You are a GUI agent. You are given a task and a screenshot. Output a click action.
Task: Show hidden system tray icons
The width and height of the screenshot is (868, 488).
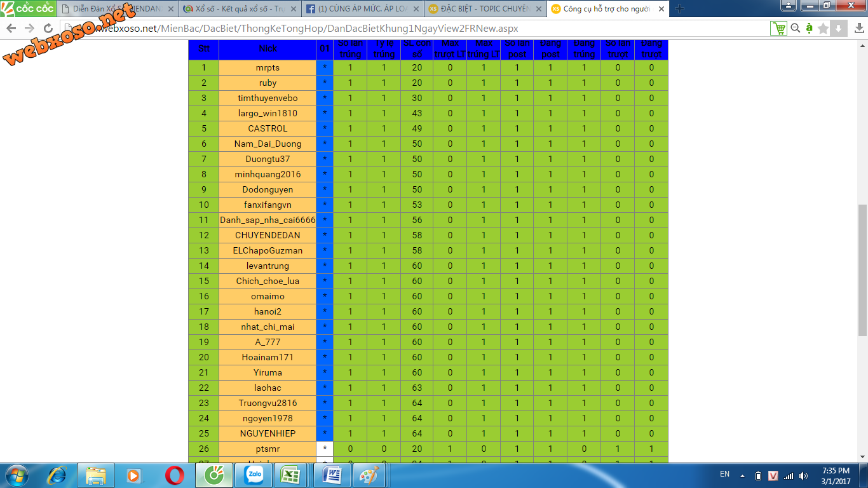[x=741, y=475]
